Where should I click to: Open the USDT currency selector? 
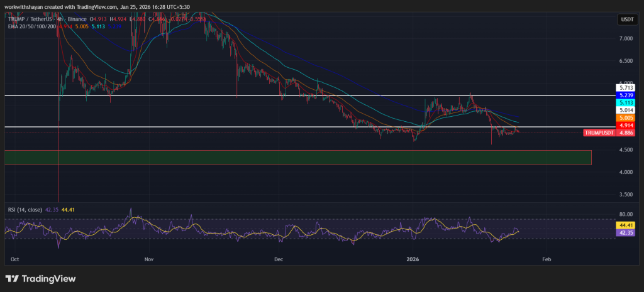(x=626, y=20)
